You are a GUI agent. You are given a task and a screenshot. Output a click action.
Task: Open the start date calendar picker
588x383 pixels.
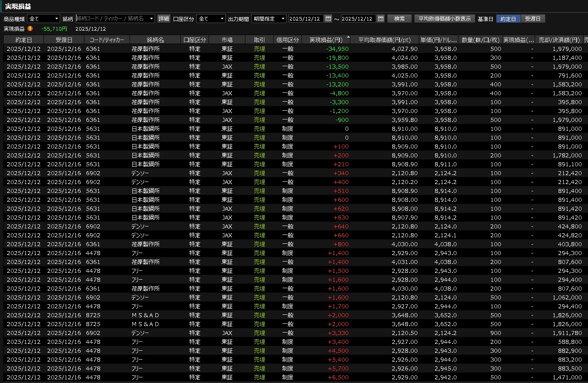(328, 19)
